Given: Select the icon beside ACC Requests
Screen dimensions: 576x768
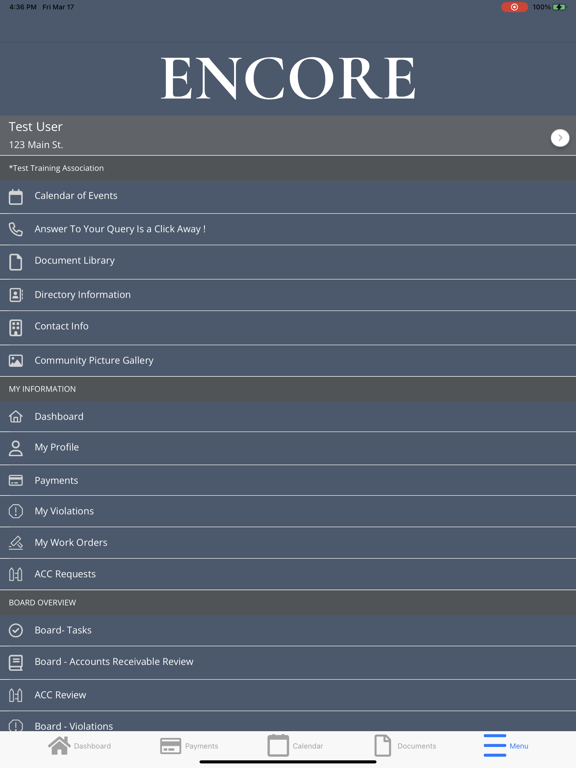Looking at the screenshot, I should (16, 574).
